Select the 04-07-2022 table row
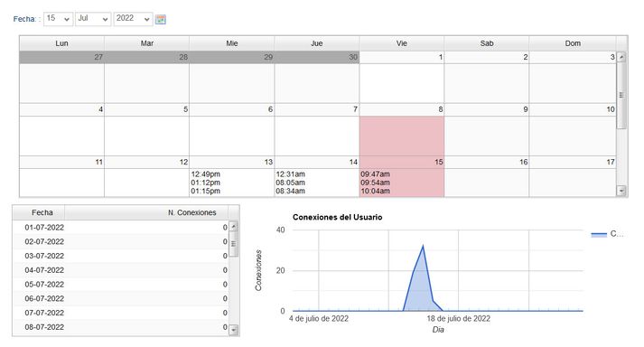This screenshot has height=347, width=644. point(121,270)
